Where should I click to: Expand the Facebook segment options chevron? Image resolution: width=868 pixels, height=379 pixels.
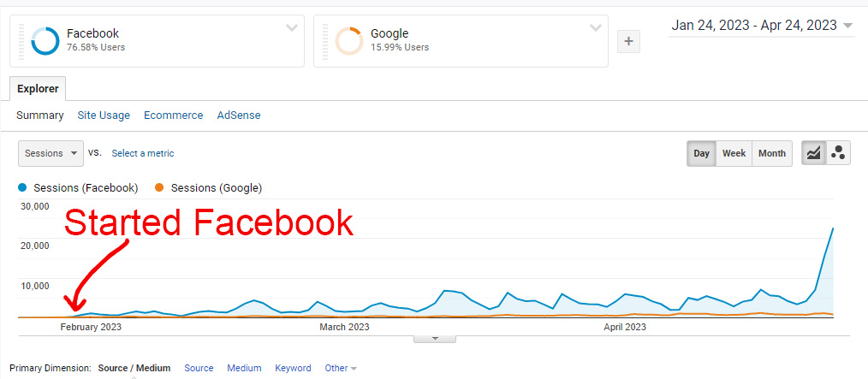pos(292,27)
